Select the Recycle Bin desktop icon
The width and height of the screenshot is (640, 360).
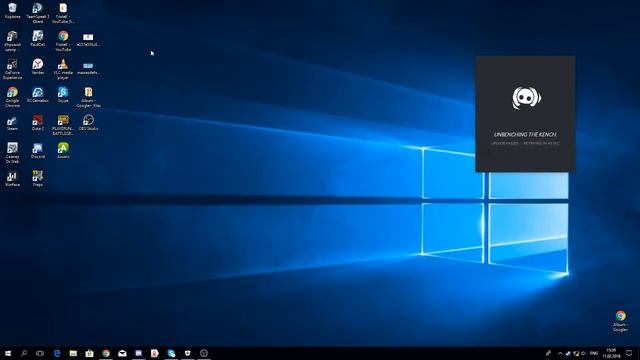(12, 11)
